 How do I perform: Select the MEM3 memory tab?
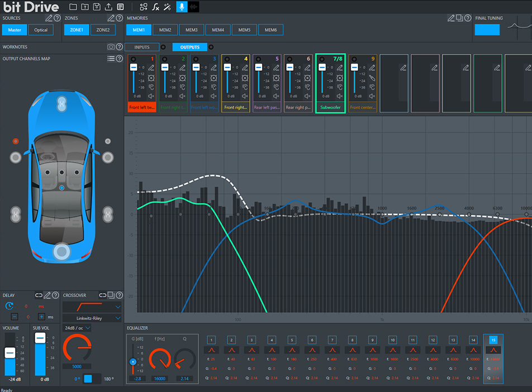tap(192, 30)
